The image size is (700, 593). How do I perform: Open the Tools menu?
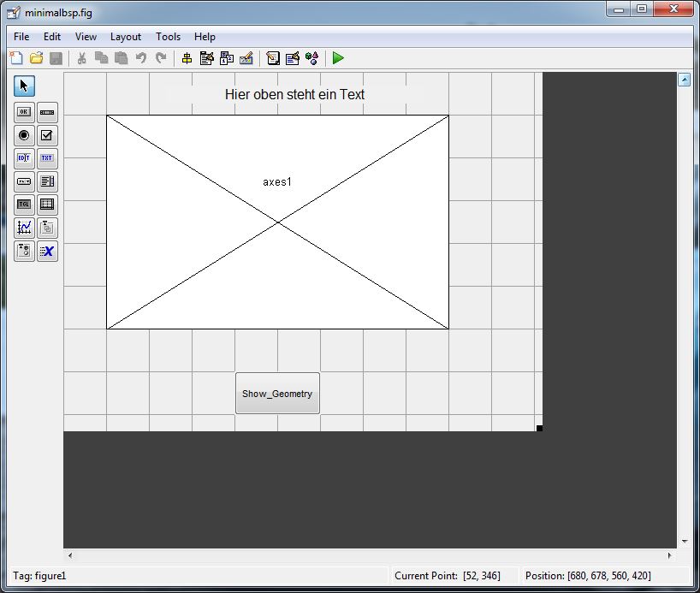point(168,37)
